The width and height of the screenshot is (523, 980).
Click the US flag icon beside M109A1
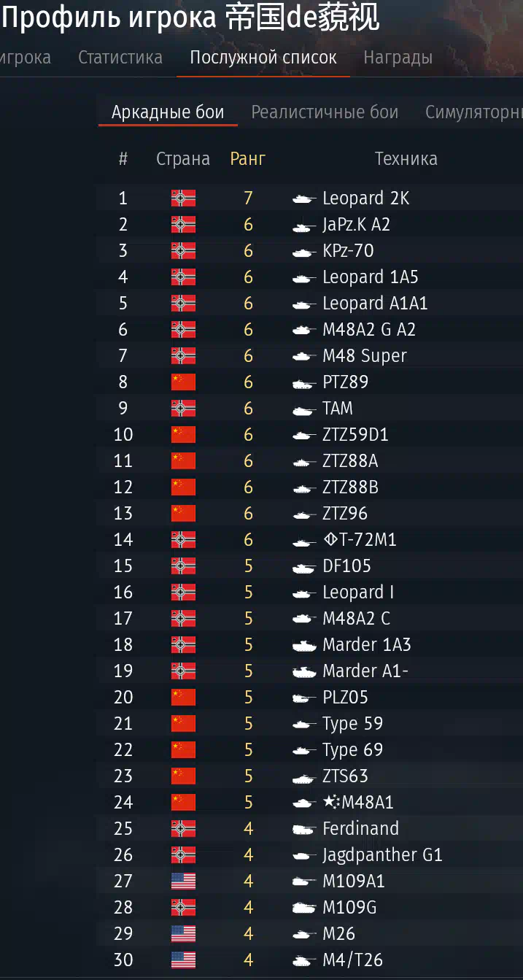[x=183, y=881]
